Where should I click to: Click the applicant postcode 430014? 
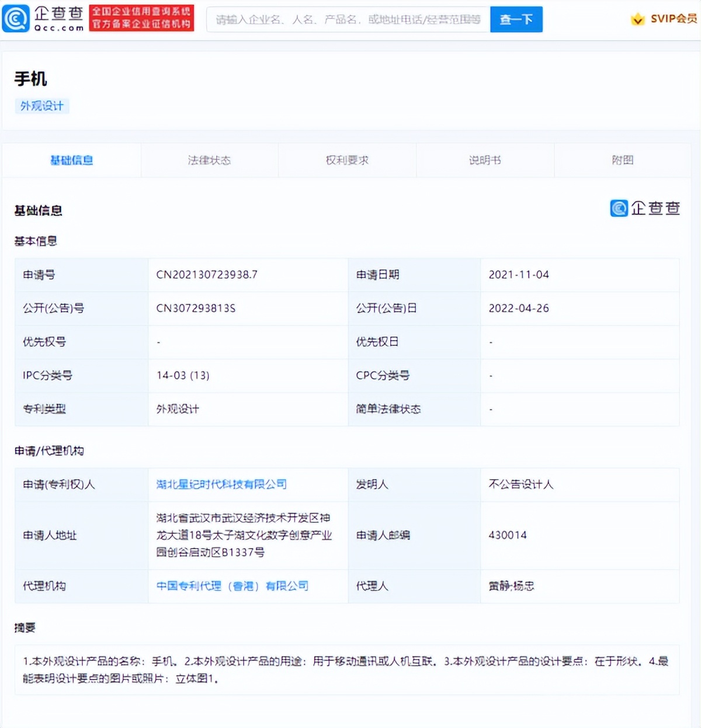click(x=508, y=535)
